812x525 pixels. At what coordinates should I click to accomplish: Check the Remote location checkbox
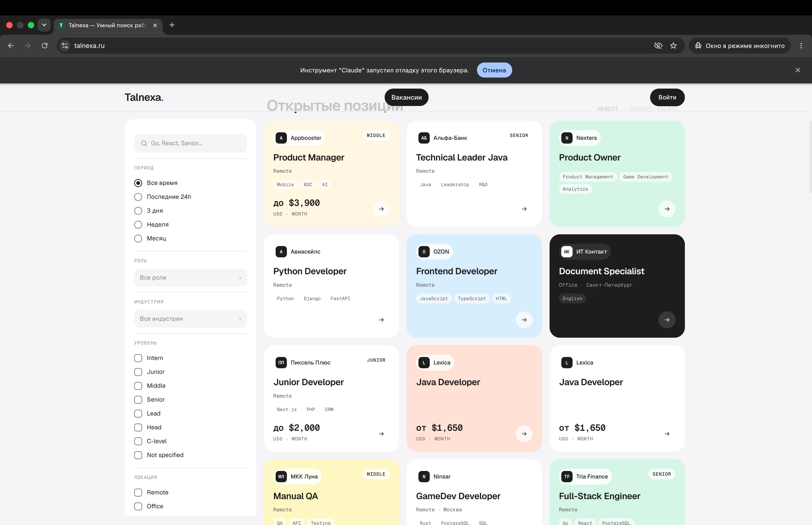138,493
